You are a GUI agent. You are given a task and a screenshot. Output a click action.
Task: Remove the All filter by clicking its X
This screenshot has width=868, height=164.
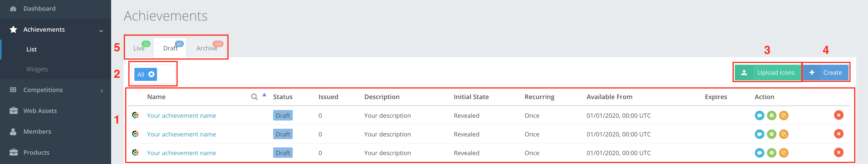pos(152,74)
